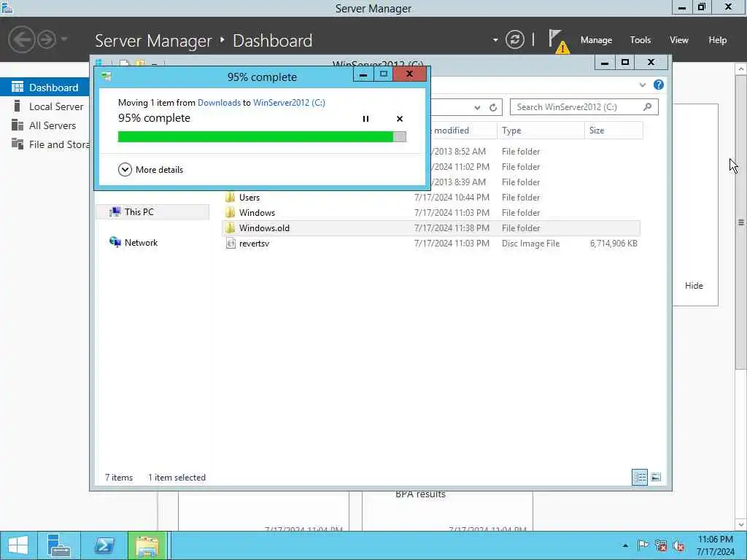This screenshot has height=560, width=747.
Task: Click the revertsv disc image icon
Action: pos(231,244)
